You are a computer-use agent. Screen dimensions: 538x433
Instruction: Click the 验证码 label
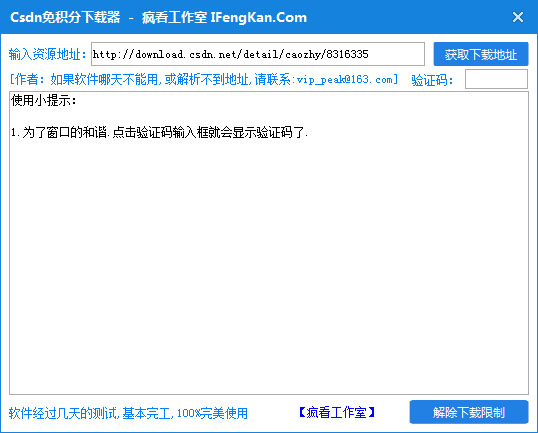(432, 80)
